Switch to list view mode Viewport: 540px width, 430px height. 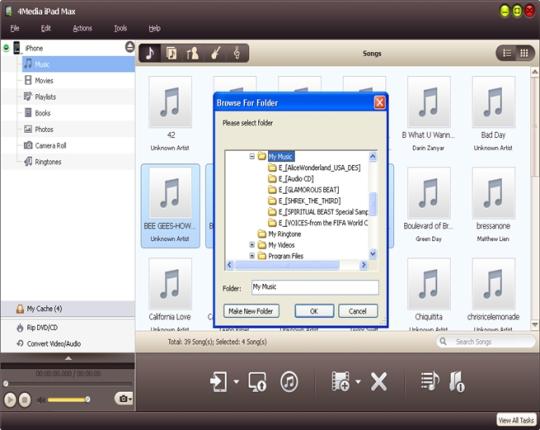click(x=507, y=53)
